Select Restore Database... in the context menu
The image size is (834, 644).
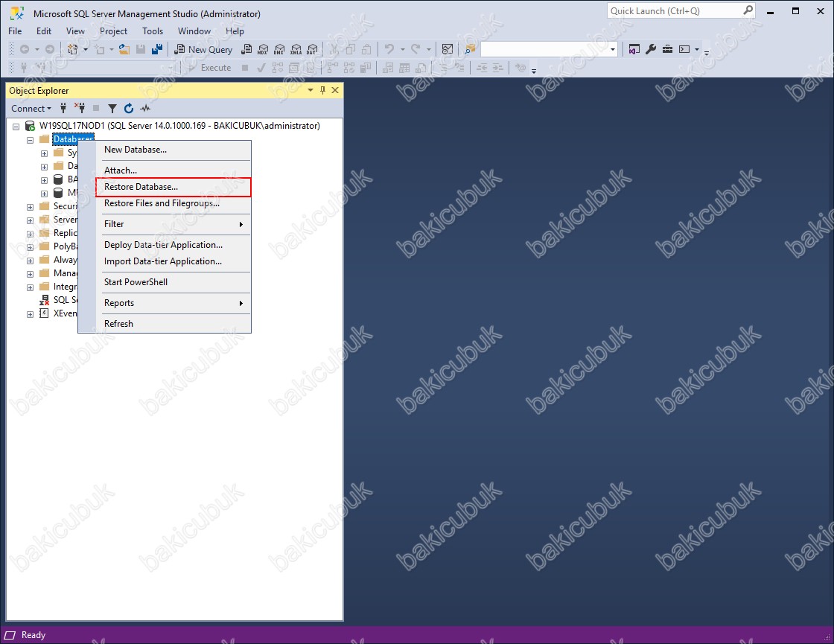point(173,187)
